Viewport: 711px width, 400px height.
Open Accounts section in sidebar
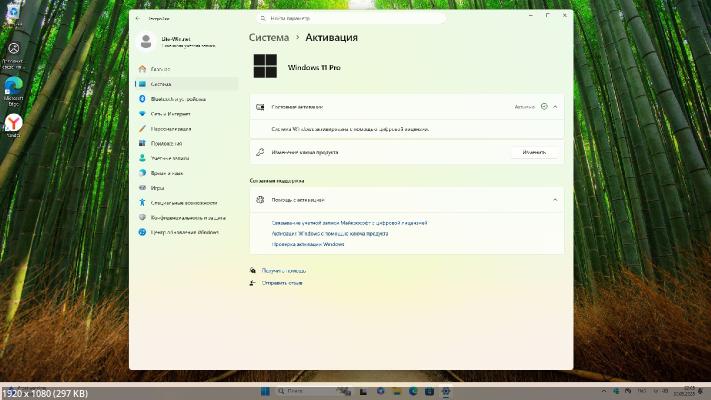(x=170, y=158)
